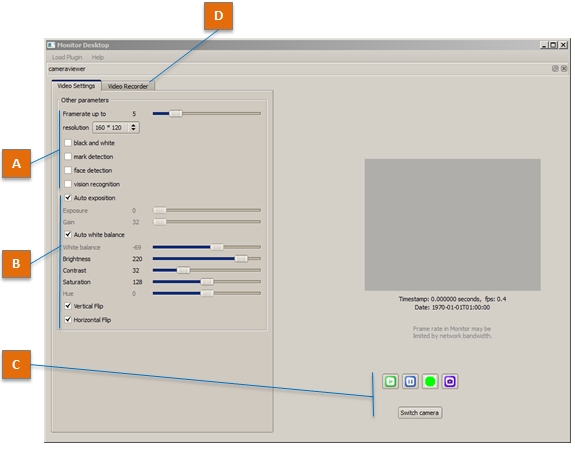
Task: Click the Framerate slider handle
Action: click(176, 114)
